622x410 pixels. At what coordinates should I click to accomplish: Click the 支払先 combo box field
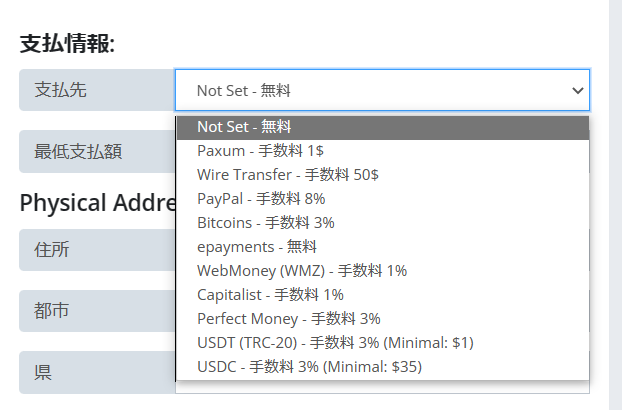370,90
